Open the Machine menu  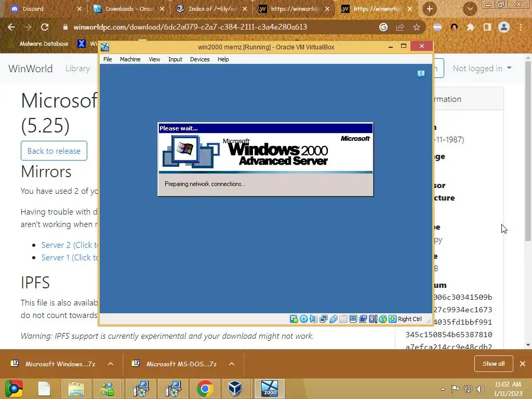click(x=130, y=59)
